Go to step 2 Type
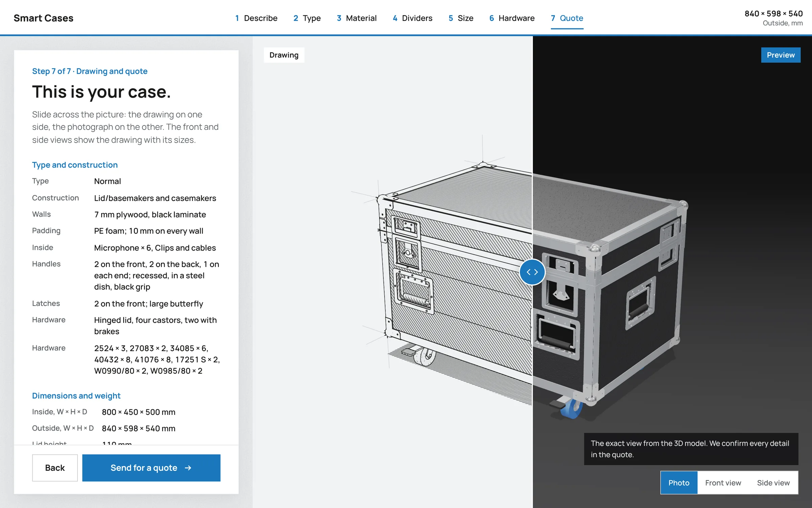The height and width of the screenshot is (508, 812). click(x=307, y=18)
